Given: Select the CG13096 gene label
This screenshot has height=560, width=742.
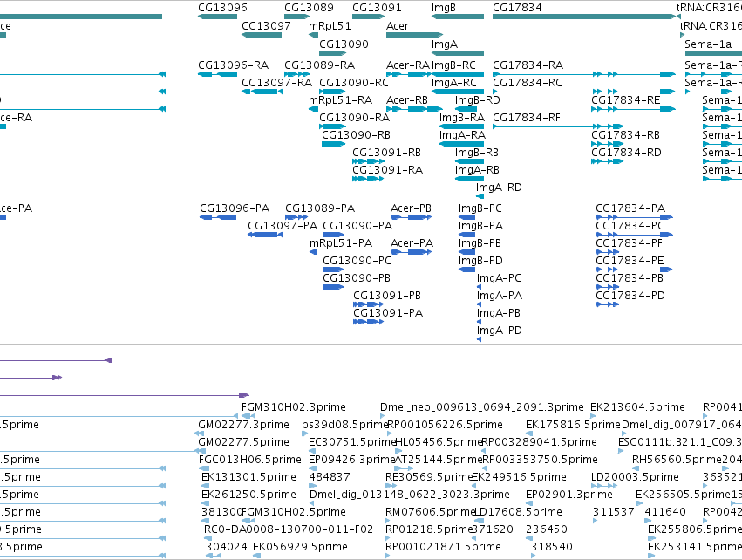Looking at the screenshot, I should (x=222, y=8).
